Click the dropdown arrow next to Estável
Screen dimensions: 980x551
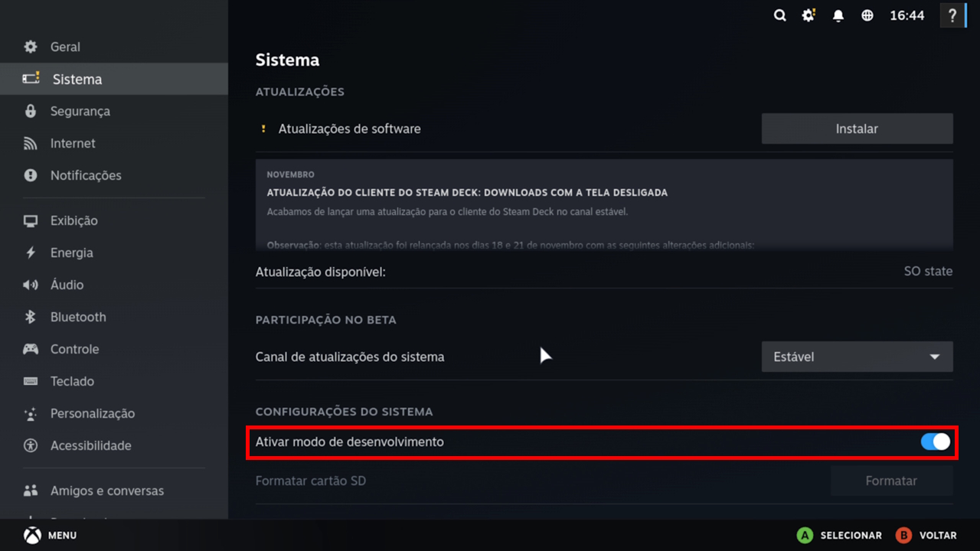[934, 357]
